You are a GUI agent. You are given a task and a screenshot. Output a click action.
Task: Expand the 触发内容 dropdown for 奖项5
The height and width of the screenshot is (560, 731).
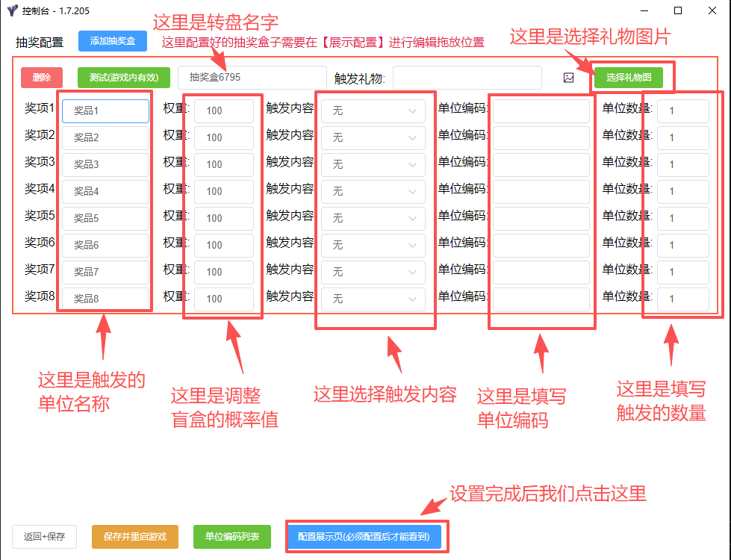pos(375,218)
